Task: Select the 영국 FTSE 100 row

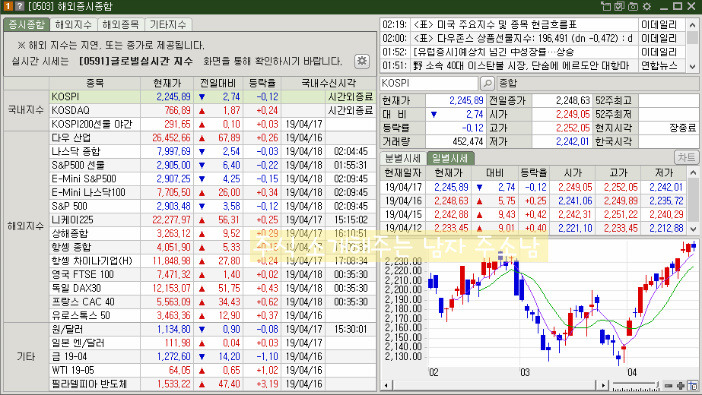Action: tap(212, 275)
